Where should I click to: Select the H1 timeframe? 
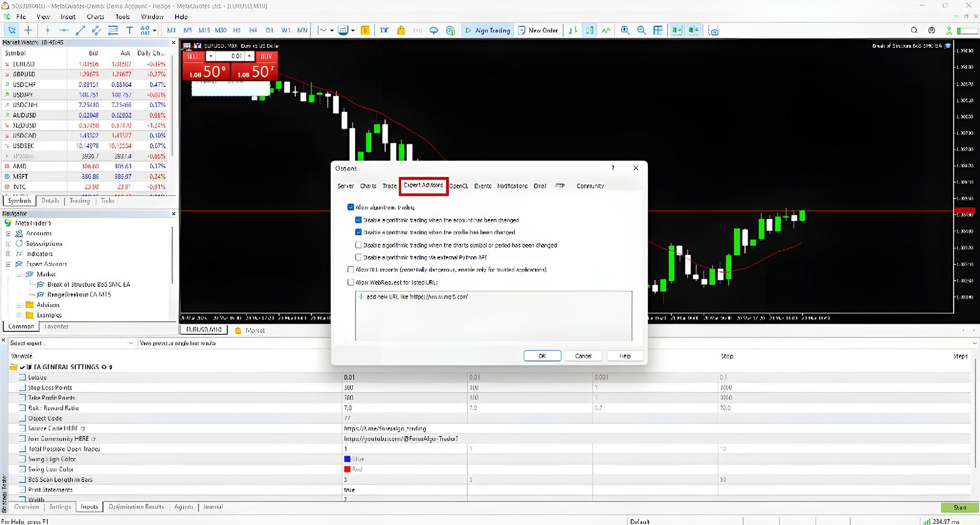[236, 30]
